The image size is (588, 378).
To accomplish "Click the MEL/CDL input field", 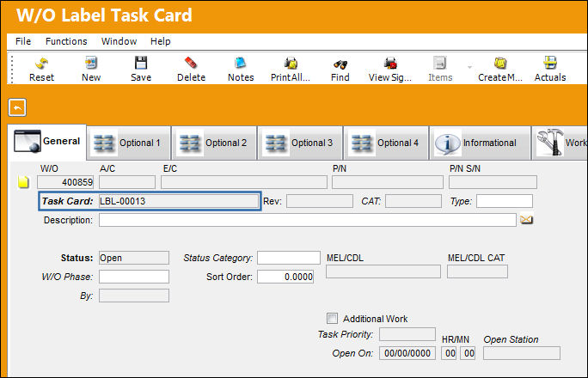I will pyautogui.click(x=383, y=271).
